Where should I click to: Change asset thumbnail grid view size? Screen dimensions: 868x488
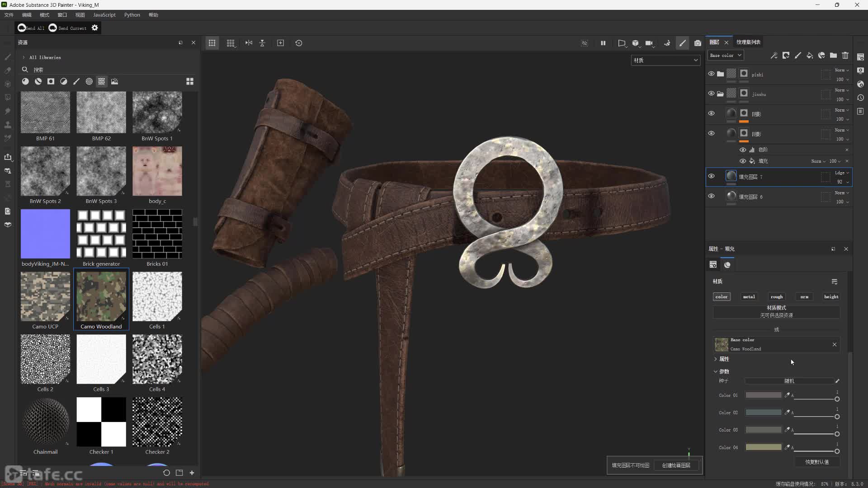tap(190, 81)
